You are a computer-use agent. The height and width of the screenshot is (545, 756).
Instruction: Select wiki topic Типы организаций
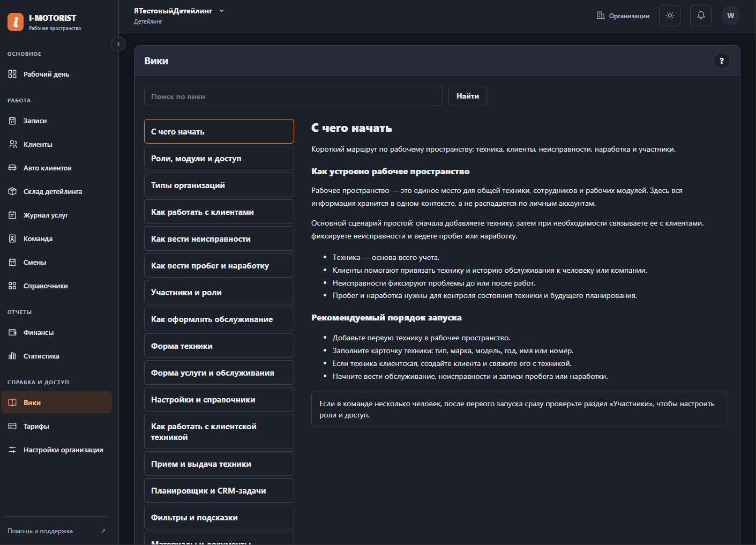219,185
